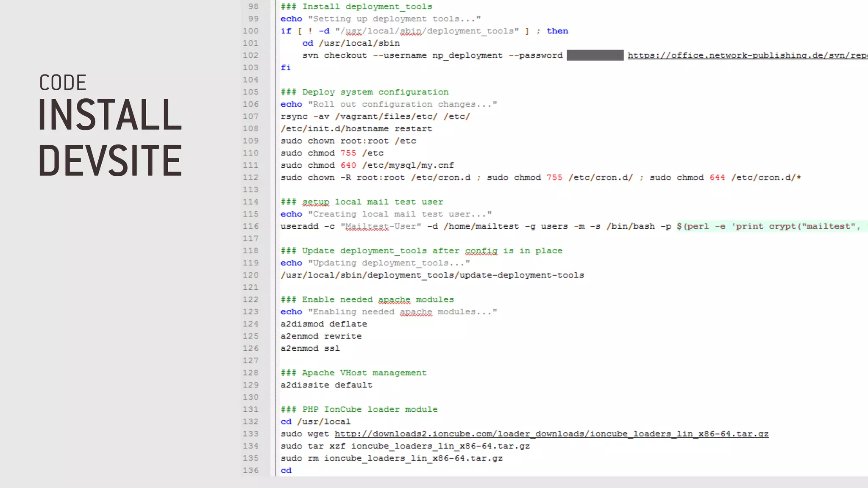Click the 'CODE' slide heading
868x488 pixels.
point(63,83)
